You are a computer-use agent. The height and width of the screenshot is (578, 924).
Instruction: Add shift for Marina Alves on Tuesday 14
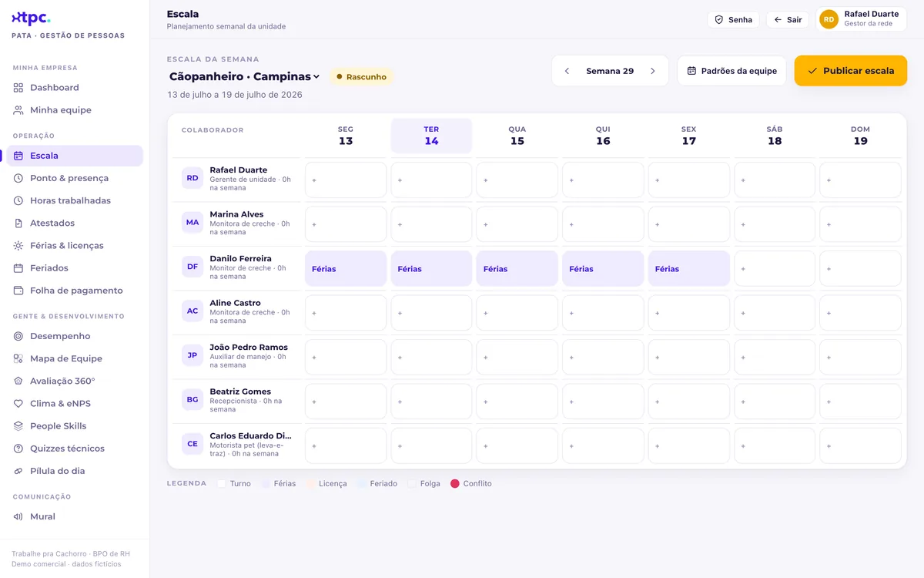click(431, 224)
